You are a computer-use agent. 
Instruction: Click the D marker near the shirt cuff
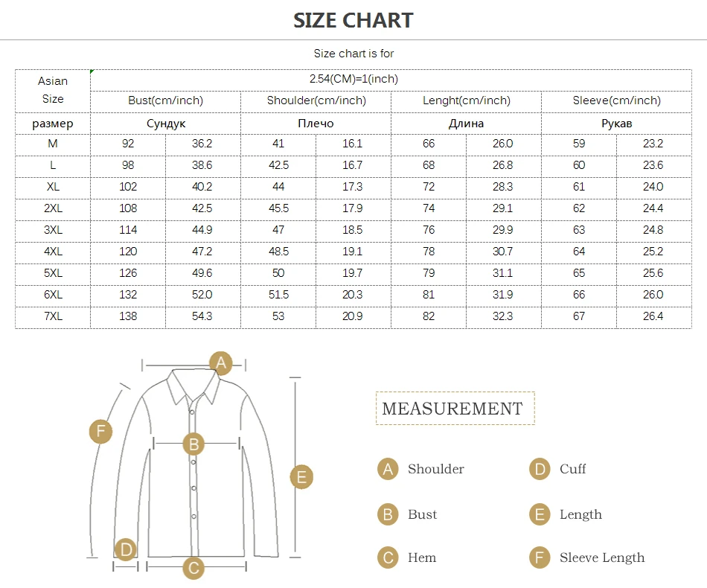click(126, 550)
